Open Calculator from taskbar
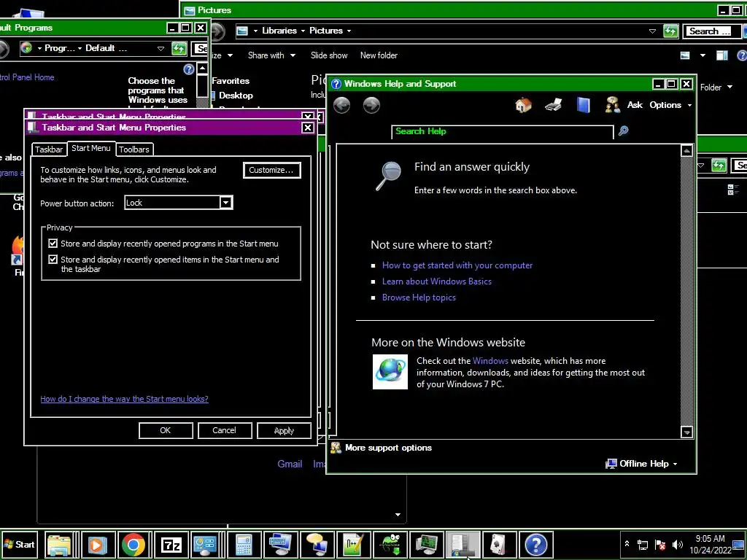Viewport: 747px width, 560px height. [244, 544]
